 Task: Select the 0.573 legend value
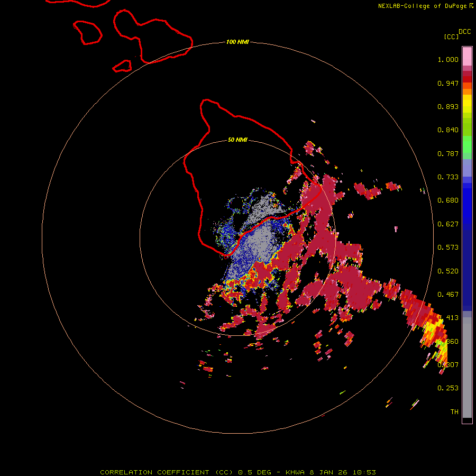[x=448, y=248]
